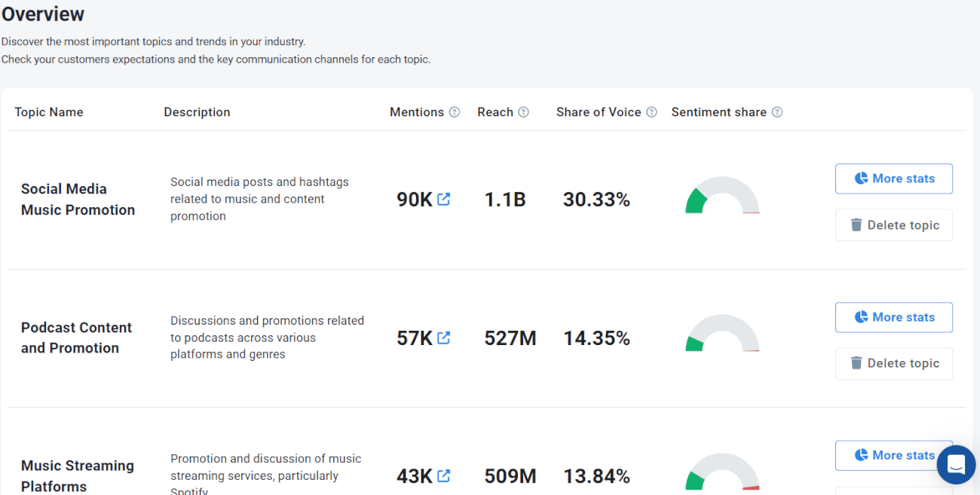Click the Podcast Content and Promotion topic name
This screenshot has width=980, height=495.
tap(76, 338)
